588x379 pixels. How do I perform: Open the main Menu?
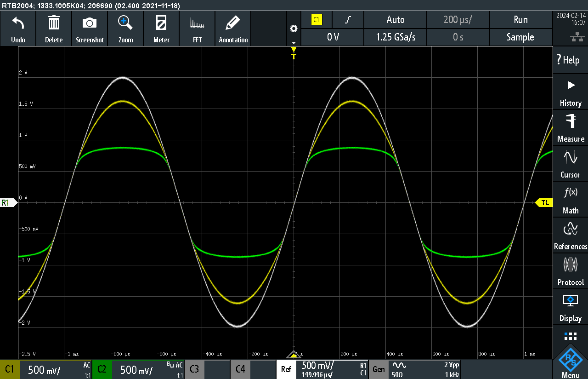[571, 361]
